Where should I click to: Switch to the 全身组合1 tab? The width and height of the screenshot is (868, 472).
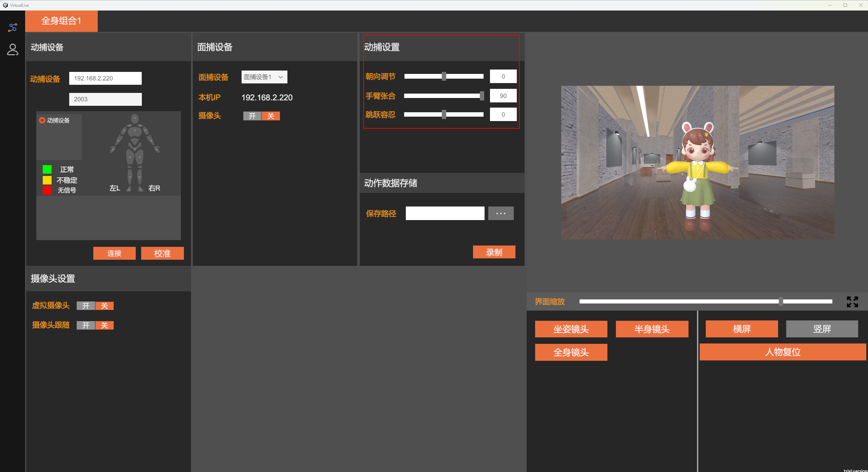[x=61, y=21]
